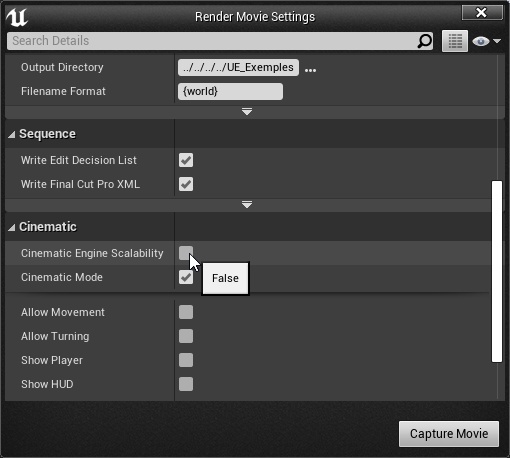Screen dimensions: 510x458
Task: Uncheck Write Edit Decision List
Action: pos(186,160)
